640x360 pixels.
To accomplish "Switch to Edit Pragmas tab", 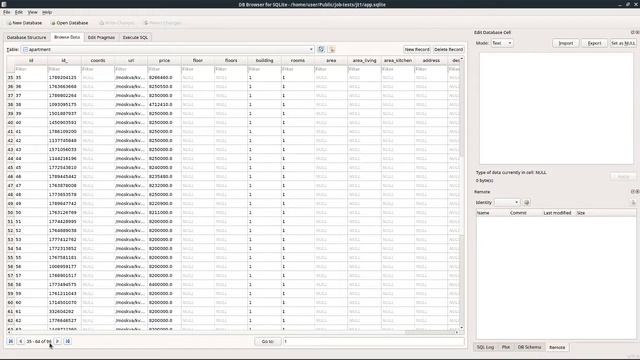I will click(x=101, y=37).
